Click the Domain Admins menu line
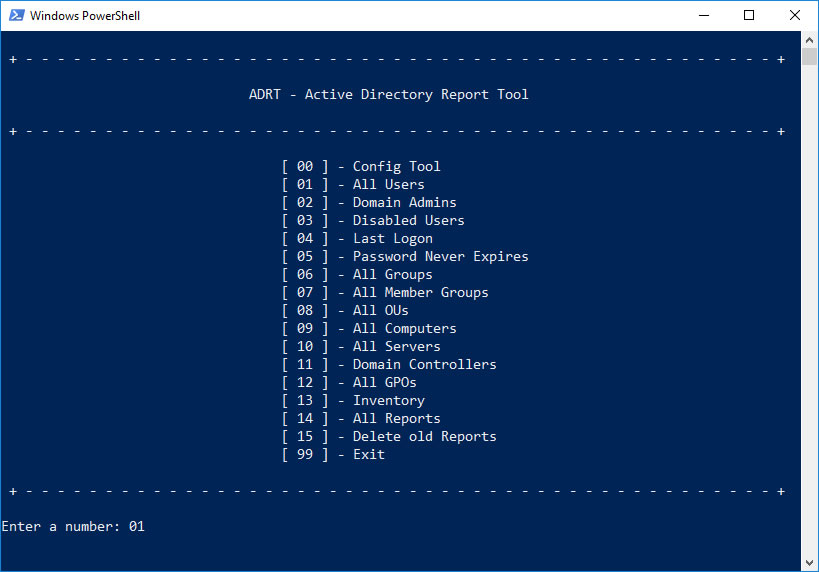819x572 pixels. point(404,203)
